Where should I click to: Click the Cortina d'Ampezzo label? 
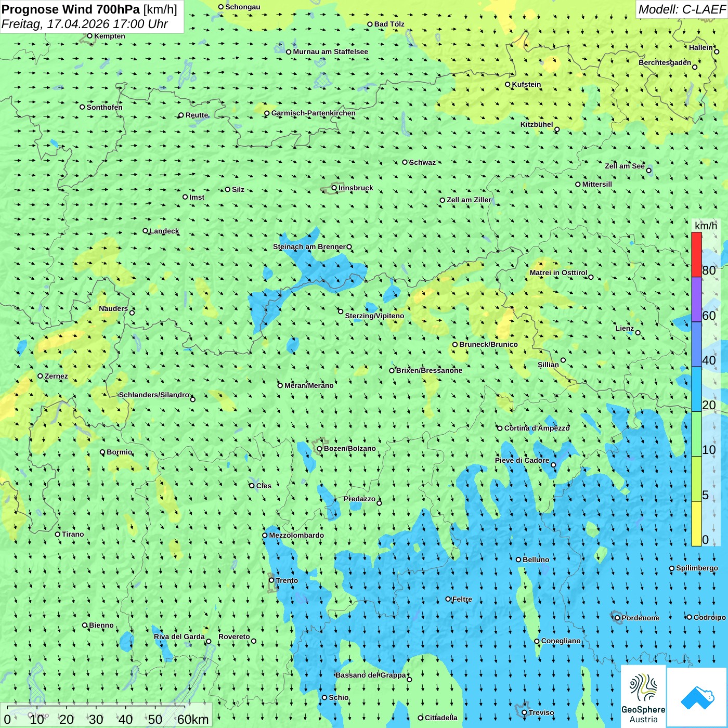[x=537, y=428]
